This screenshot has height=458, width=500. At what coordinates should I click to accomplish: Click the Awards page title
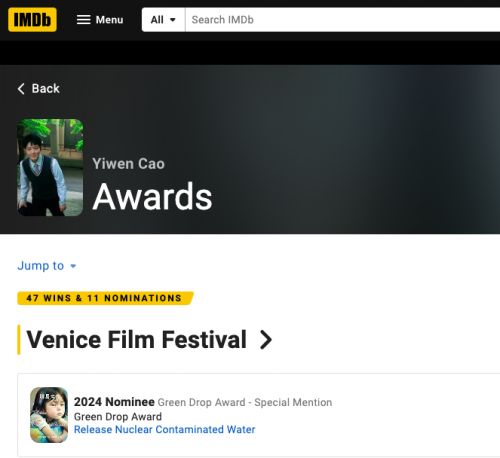[152, 197]
